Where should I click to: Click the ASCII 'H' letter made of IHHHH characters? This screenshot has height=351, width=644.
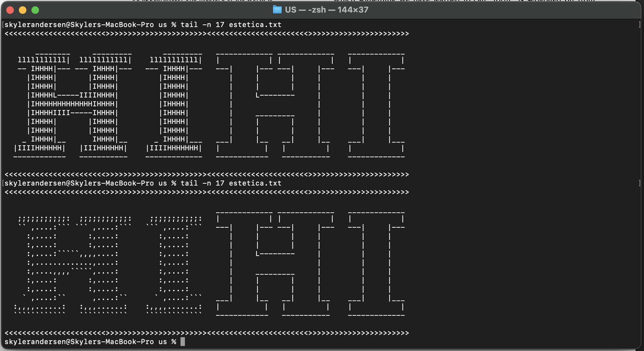click(72, 104)
